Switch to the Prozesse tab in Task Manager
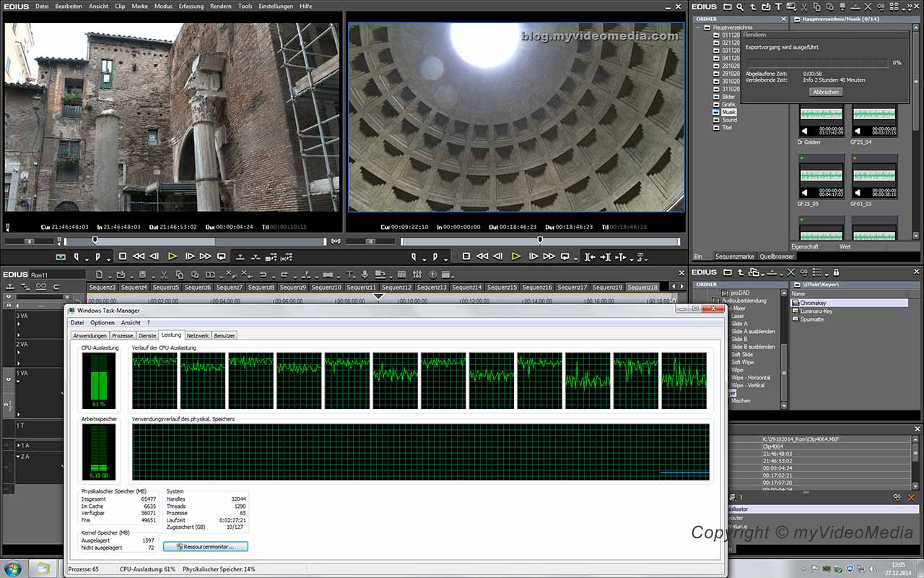 click(x=121, y=335)
